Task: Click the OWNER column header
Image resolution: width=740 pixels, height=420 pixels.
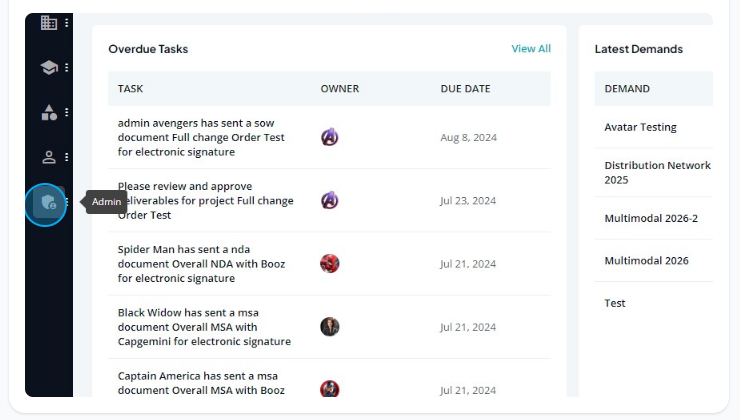Action: pos(340,89)
